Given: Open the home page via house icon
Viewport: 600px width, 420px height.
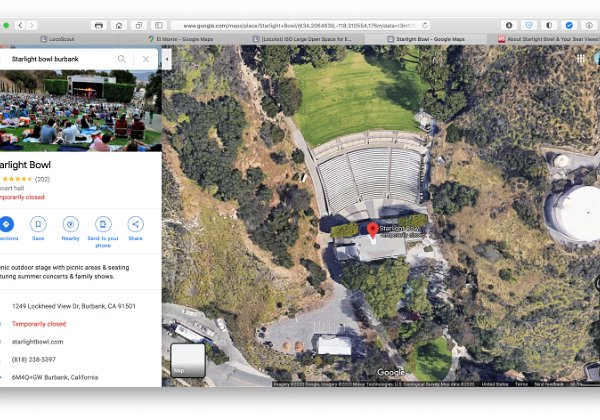Looking at the screenshot, I should 119,26.
